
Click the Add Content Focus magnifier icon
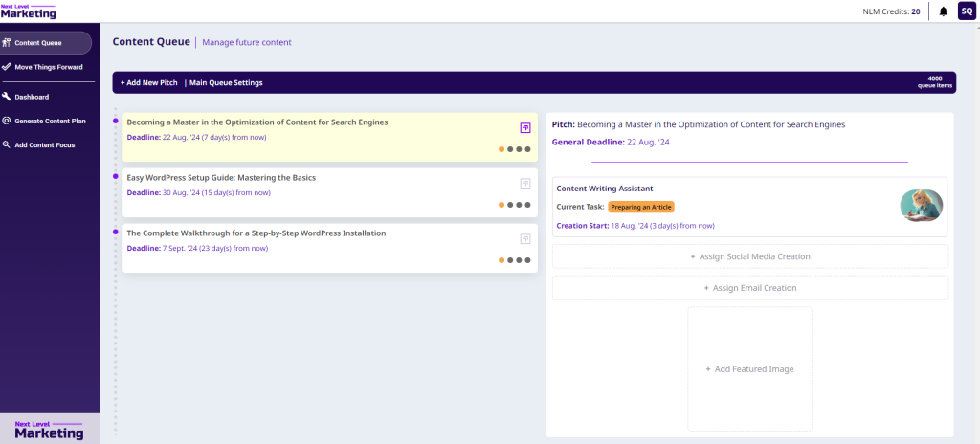[x=7, y=145]
